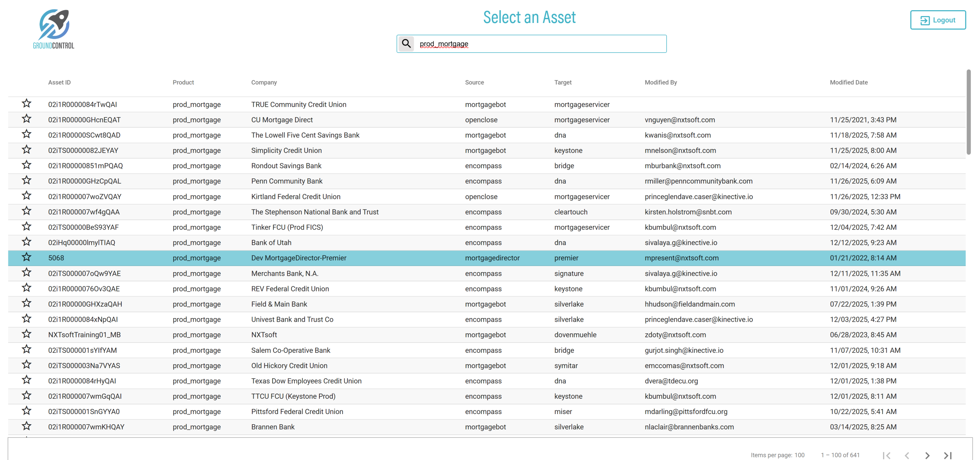Sort by Asset ID column header
The image size is (980, 460).
click(59, 82)
